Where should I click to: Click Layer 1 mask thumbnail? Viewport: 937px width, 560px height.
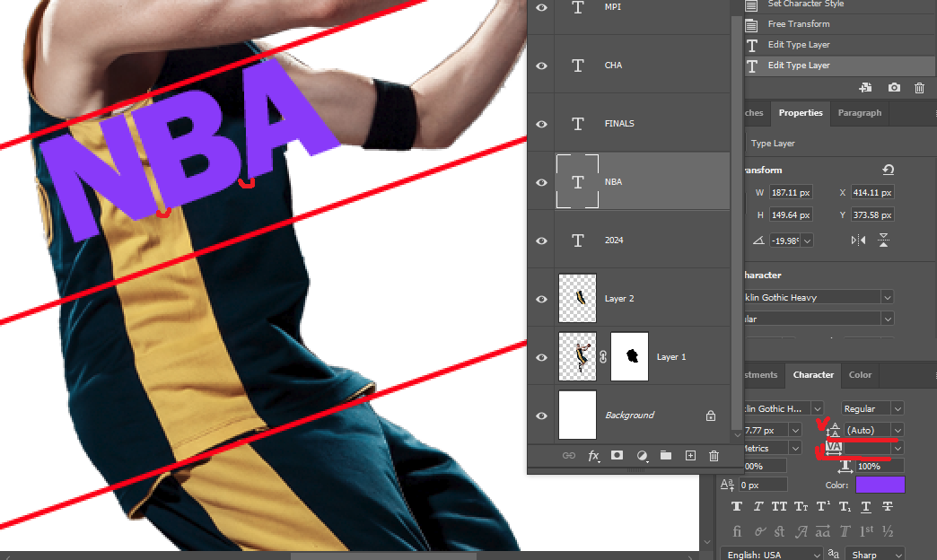coord(629,357)
